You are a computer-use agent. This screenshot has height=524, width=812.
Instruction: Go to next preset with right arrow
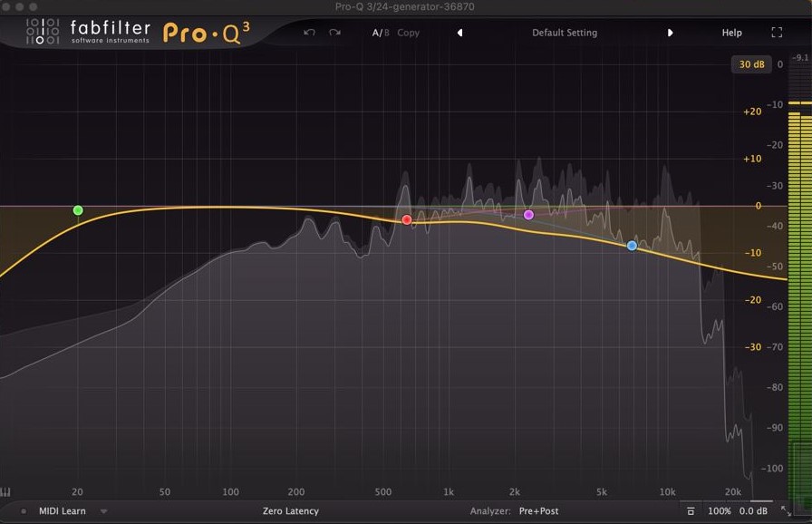tap(670, 33)
